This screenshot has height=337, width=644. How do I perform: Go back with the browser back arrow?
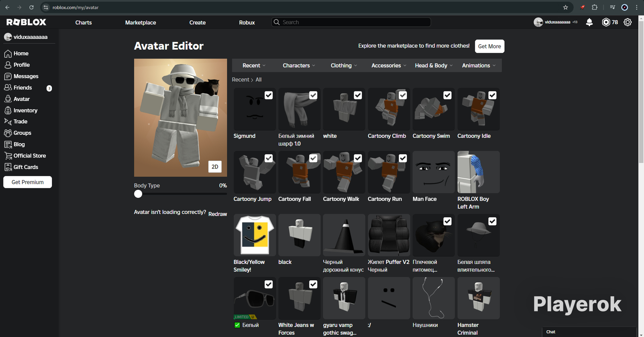point(7,7)
